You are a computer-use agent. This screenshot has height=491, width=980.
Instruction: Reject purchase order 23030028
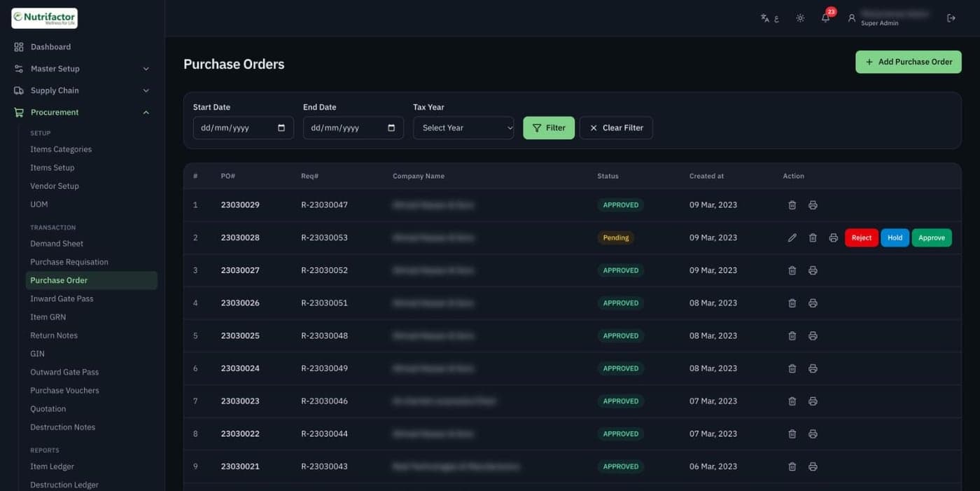pos(862,238)
